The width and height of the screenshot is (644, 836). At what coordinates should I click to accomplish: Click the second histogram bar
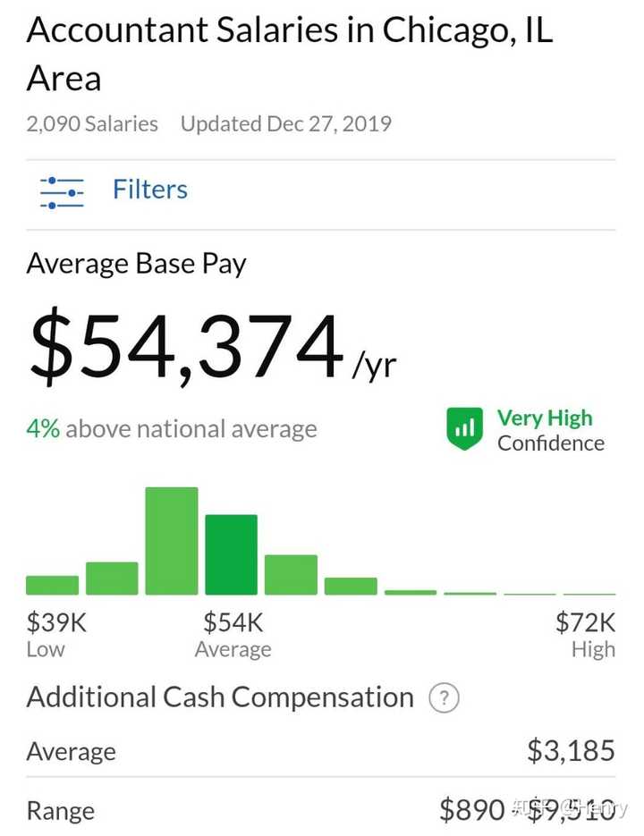coord(112,578)
